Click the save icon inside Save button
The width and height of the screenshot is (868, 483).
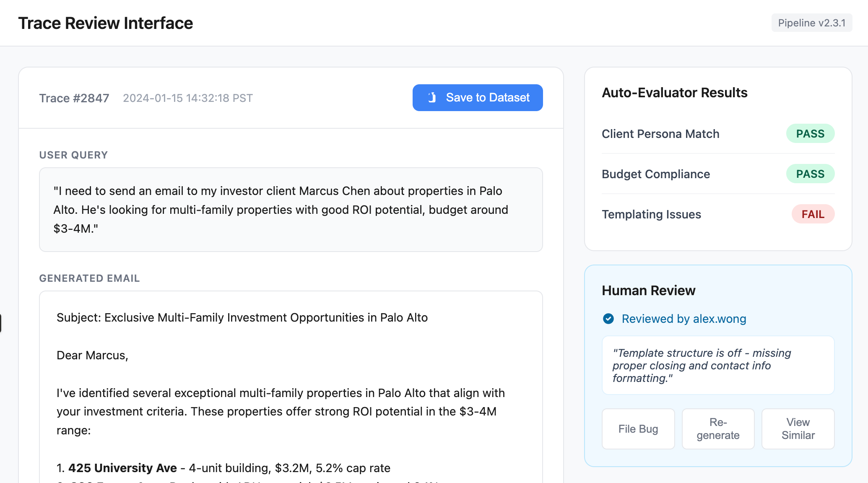coord(432,98)
